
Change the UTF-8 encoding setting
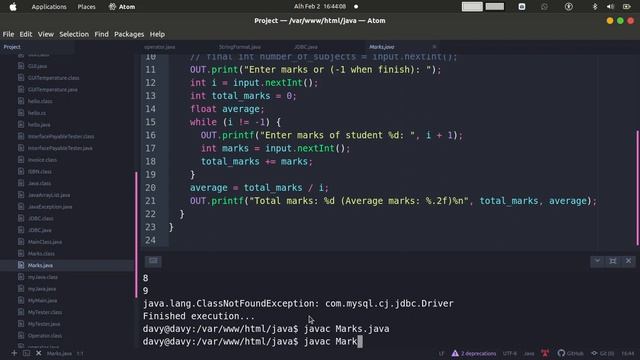click(x=510, y=353)
